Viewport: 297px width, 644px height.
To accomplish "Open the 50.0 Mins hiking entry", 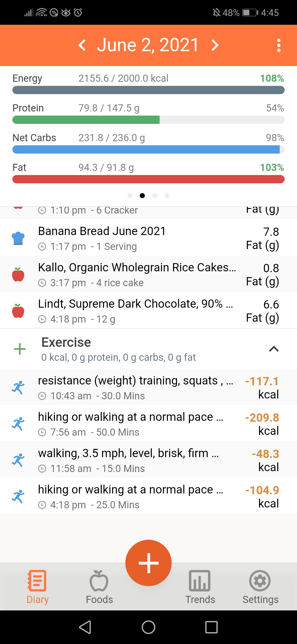I will click(148, 423).
